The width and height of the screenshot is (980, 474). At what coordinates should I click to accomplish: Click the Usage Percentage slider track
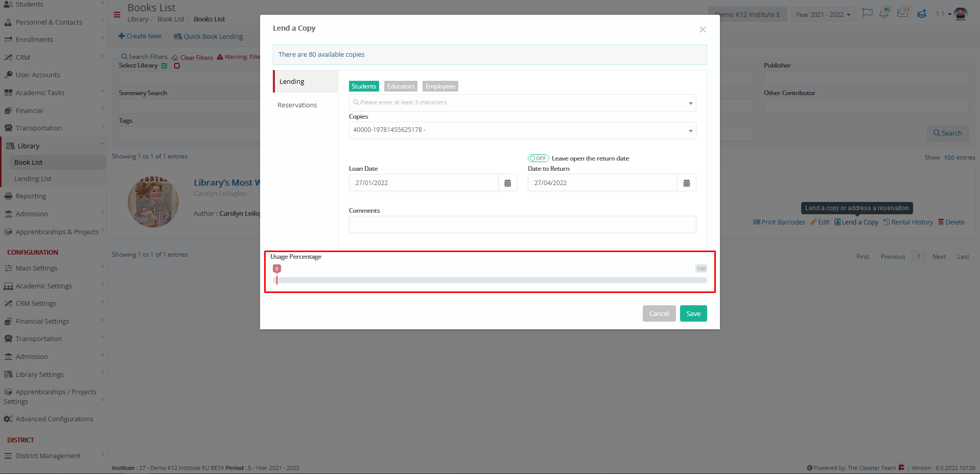pos(490,280)
